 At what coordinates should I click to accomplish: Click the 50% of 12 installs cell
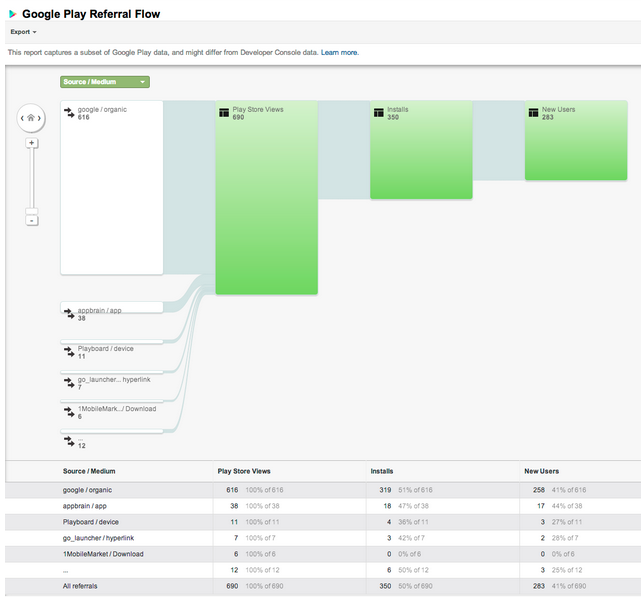click(x=413, y=570)
